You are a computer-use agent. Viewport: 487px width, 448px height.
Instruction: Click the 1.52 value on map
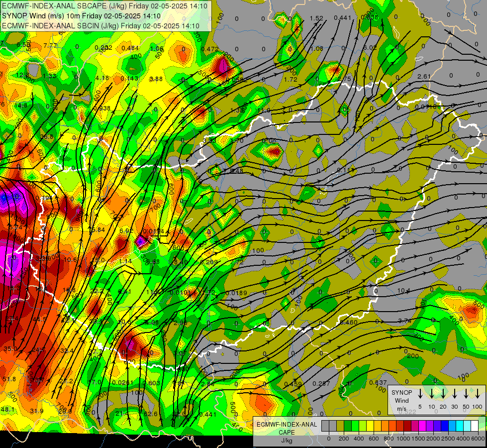click(x=316, y=18)
